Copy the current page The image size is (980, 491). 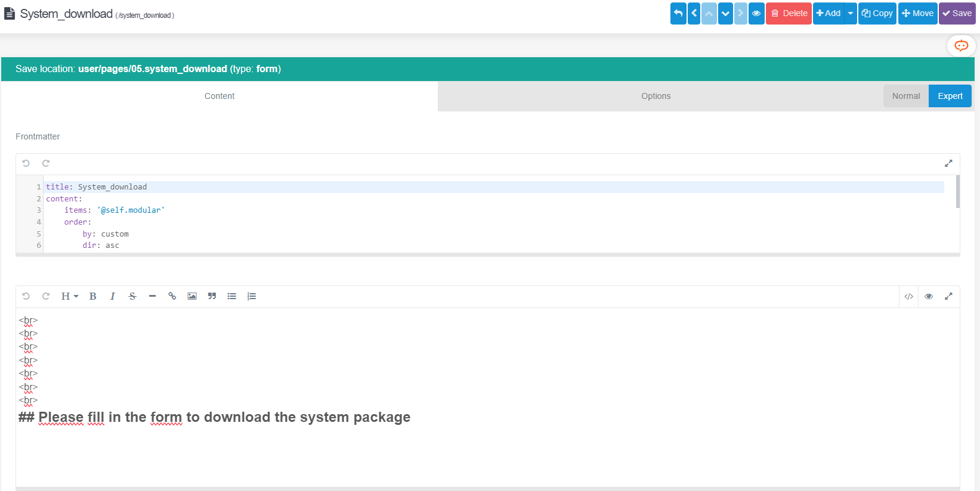click(x=877, y=13)
